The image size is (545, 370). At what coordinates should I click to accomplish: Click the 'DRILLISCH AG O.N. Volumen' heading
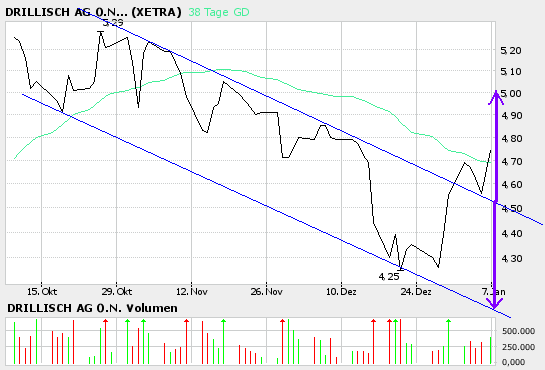[92, 308]
